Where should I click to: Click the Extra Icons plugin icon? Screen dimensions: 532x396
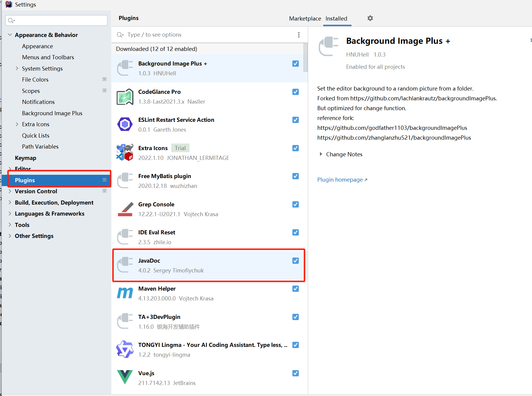pos(125,152)
